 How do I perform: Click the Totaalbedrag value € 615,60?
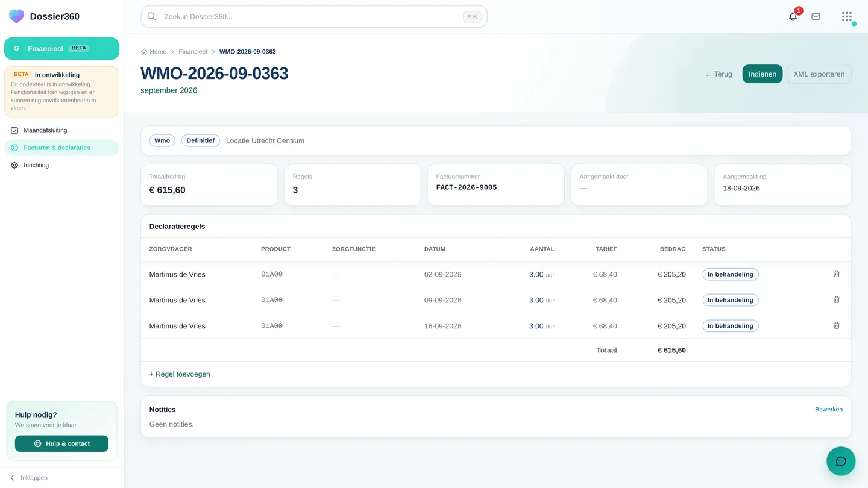168,190
